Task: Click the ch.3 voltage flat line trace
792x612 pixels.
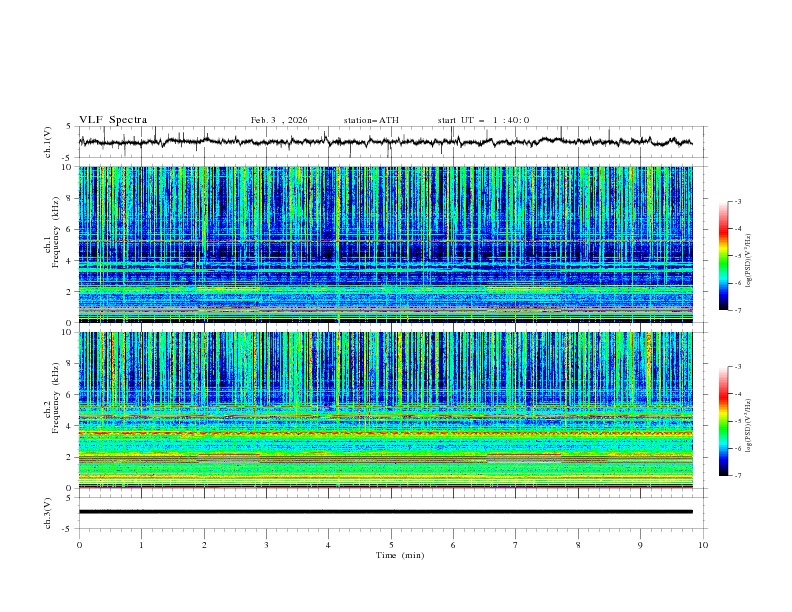Action: click(x=390, y=511)
